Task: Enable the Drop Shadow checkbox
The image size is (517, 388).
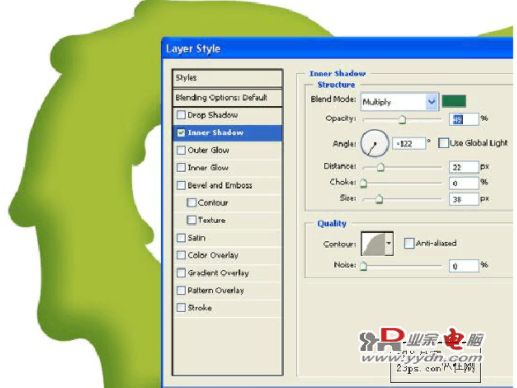Action: point(181,115)
